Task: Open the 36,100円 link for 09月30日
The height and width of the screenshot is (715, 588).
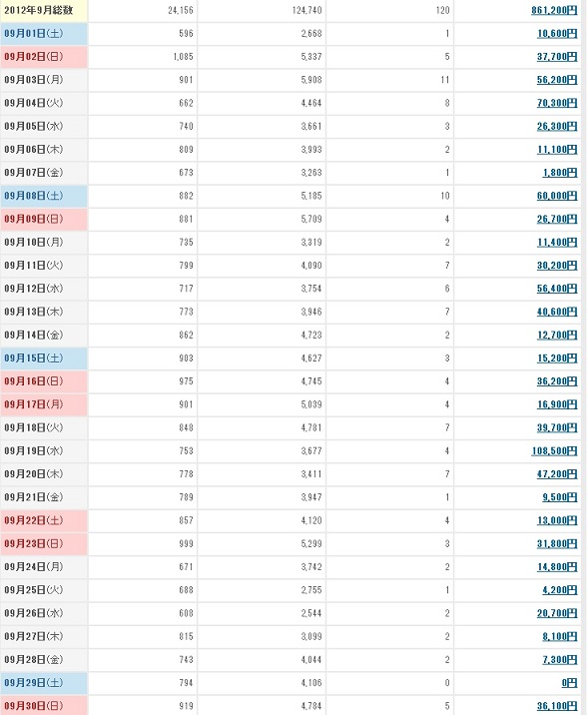Action: [x=557, y=706]
